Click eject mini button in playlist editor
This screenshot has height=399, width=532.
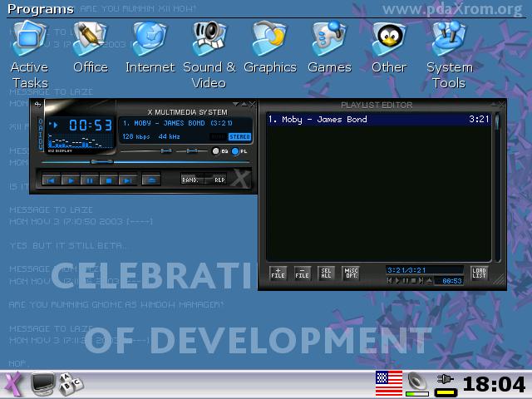tap(429, 281)
